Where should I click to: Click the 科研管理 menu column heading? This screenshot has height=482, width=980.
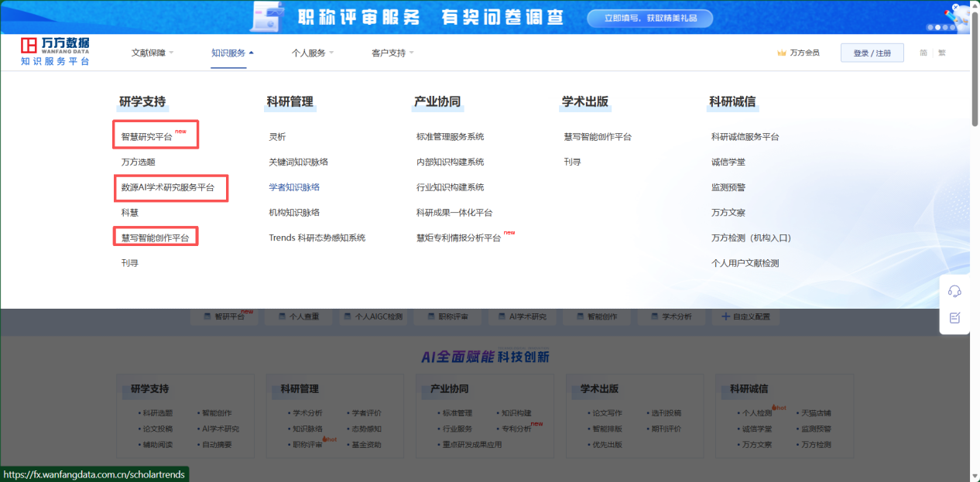290,101
